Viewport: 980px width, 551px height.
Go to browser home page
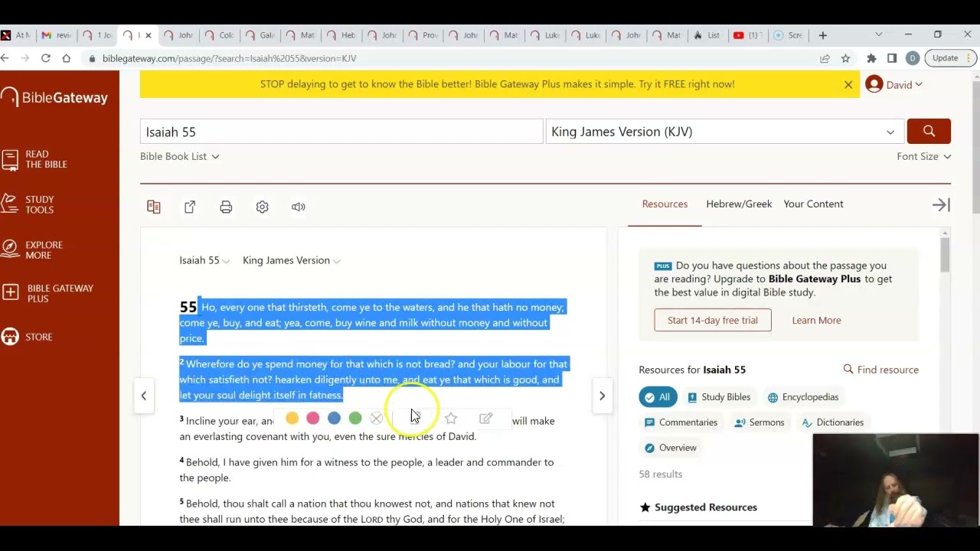click(67, 58)
